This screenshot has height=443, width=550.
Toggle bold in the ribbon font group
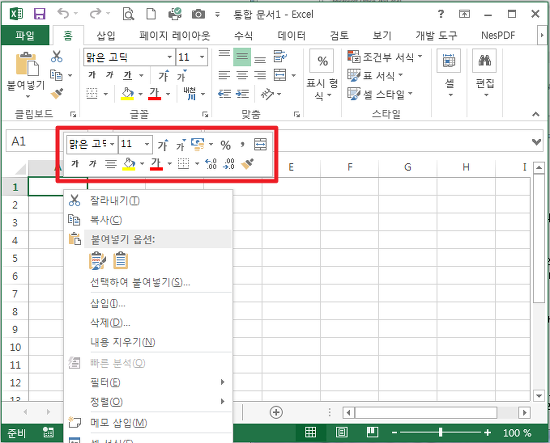tap(92, 75)
